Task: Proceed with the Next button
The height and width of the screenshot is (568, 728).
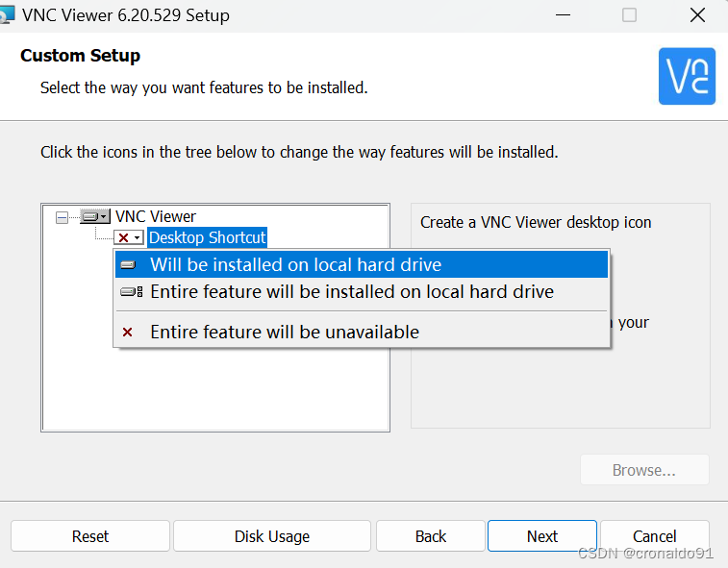Action: pos(541,536)
